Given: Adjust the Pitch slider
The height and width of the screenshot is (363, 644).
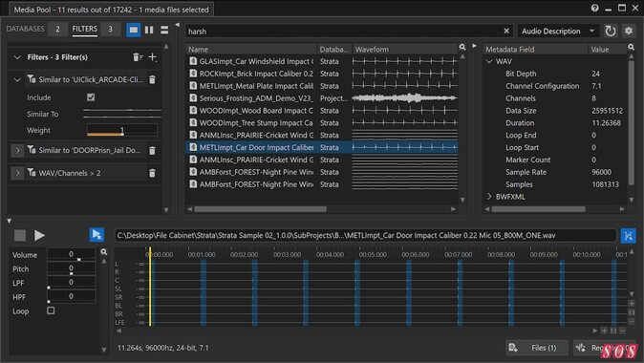Looking at the screenshot, I should coord(71,269).
